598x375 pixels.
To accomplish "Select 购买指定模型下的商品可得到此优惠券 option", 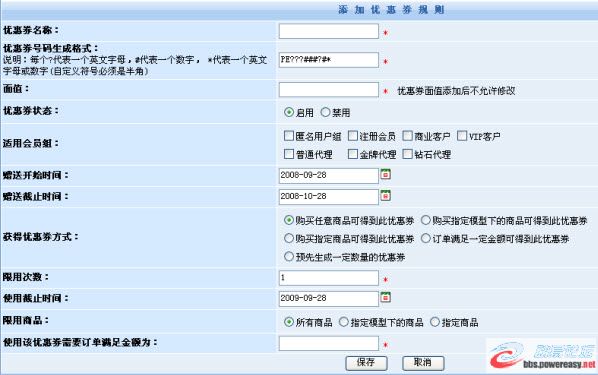I will coord(426,220).
